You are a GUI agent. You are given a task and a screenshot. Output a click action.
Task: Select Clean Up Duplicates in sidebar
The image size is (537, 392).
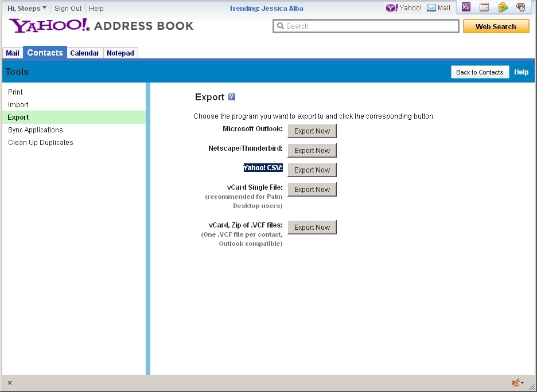(x=41, y=143)
